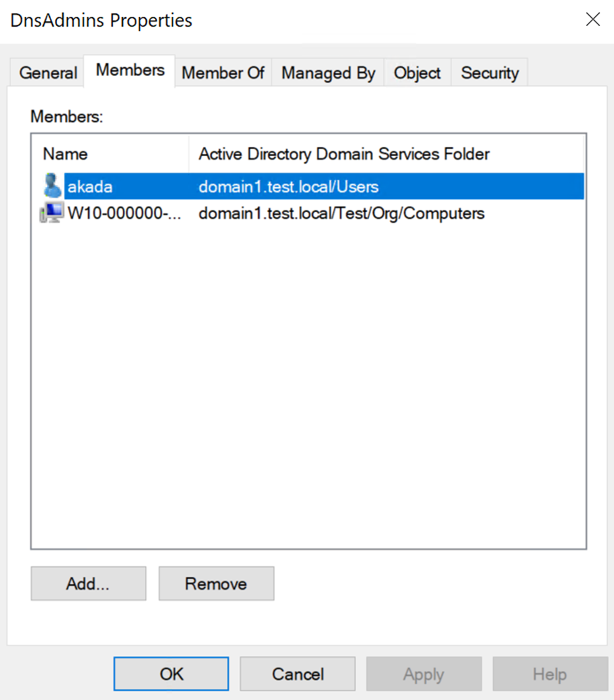The image size is (614, 700).
Task: Click the W10-000000 computer icon
Action: (x=52, y=213)
